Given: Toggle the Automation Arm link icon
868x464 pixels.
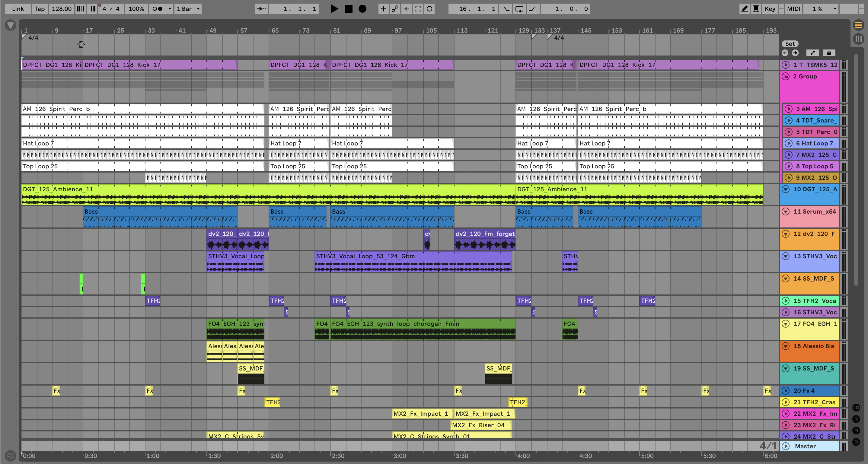Looking at the screenshot, I should (x=395, y=9).
